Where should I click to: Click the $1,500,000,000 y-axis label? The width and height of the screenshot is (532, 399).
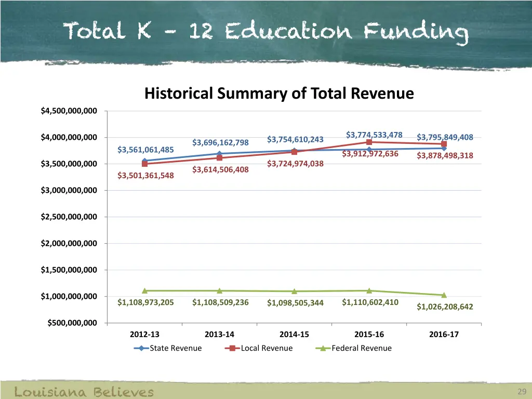coord(69,270)
